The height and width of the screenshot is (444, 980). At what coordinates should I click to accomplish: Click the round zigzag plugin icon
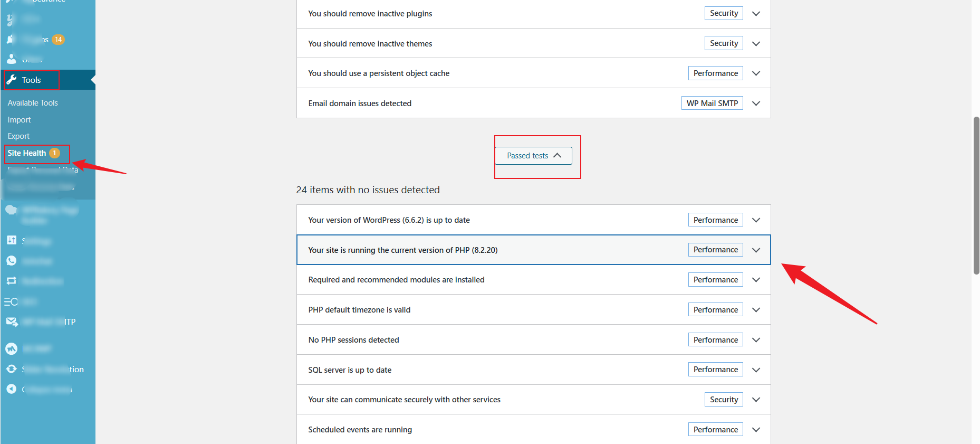[x=11, y=348]
